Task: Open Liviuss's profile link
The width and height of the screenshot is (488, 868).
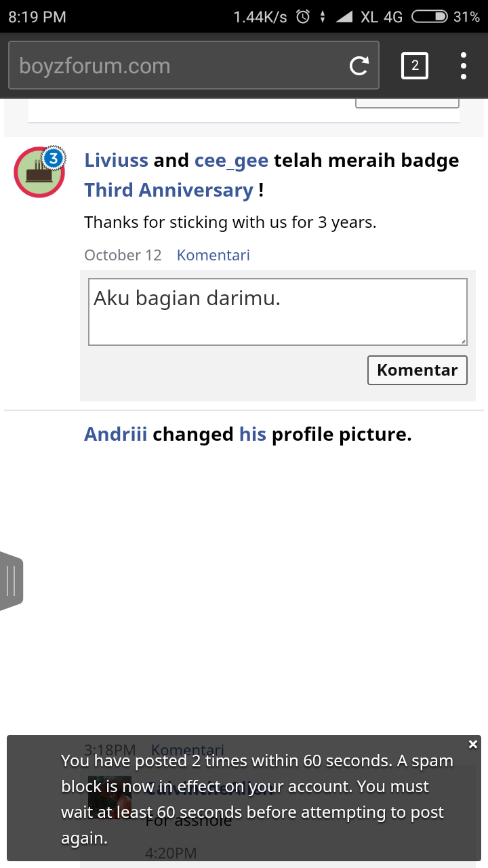Action: point(116,161)
